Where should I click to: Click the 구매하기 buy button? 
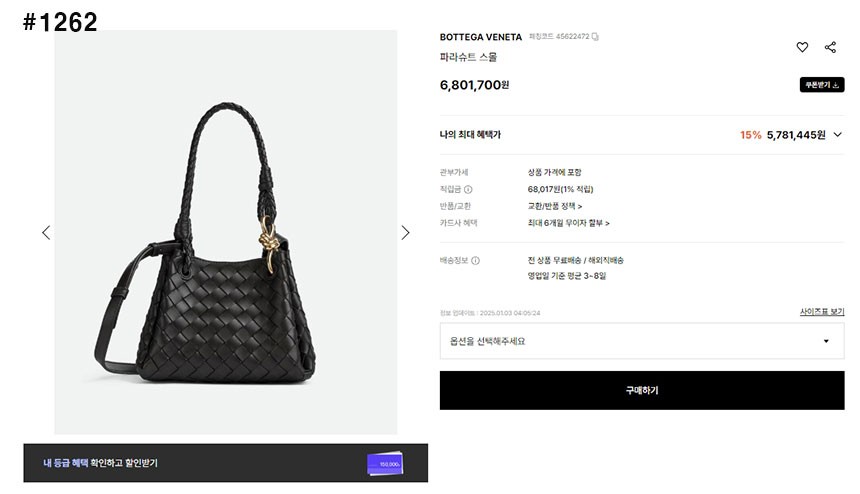coord(642,390)
